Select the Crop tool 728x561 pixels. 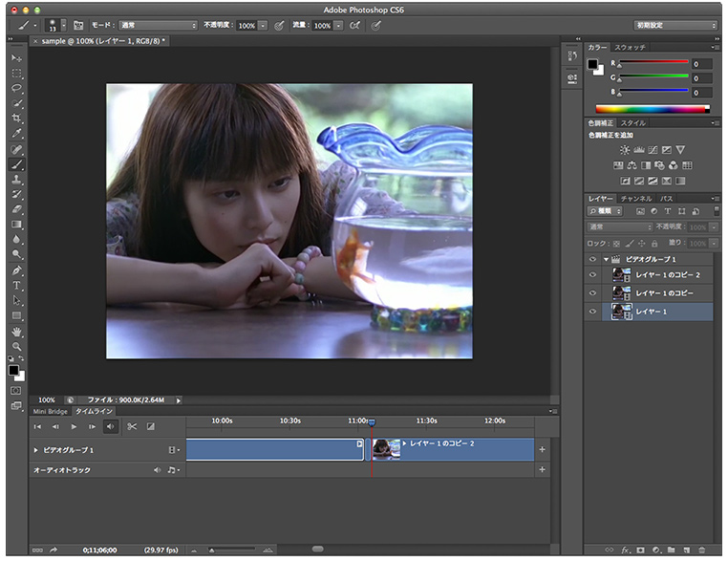click(17, 118)
